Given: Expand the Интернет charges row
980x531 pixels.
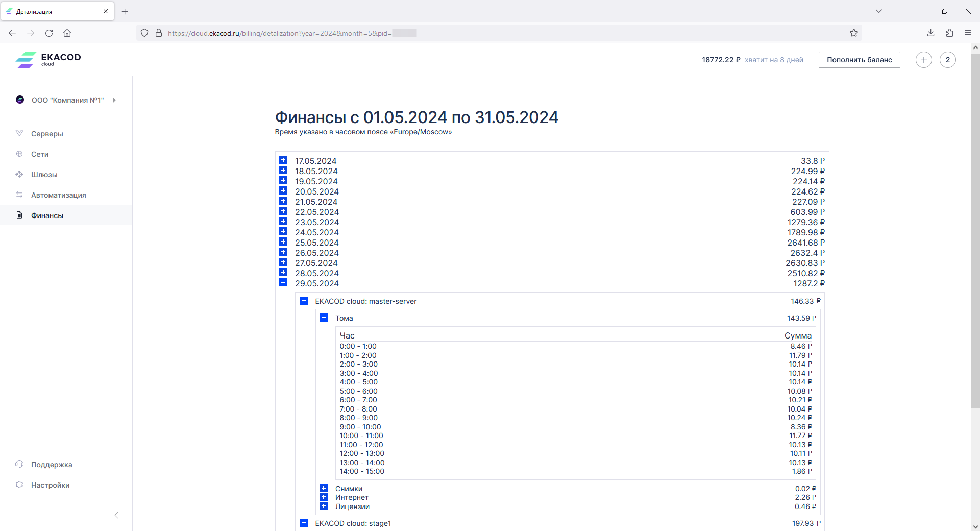Looking at the screenshot, I should coord(324,497).
